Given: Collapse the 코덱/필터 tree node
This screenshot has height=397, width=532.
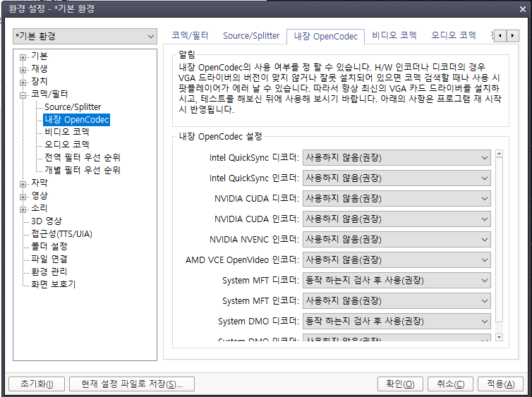Looking at the screenshot, I should (x=23, y=94).
